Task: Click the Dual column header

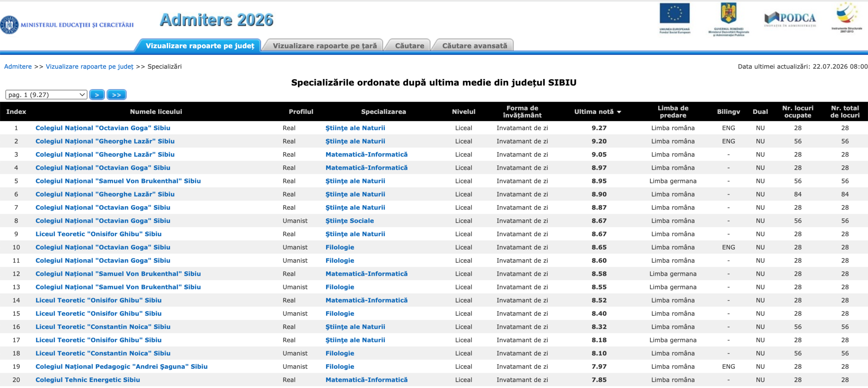Action: click(x=760, y=112)
